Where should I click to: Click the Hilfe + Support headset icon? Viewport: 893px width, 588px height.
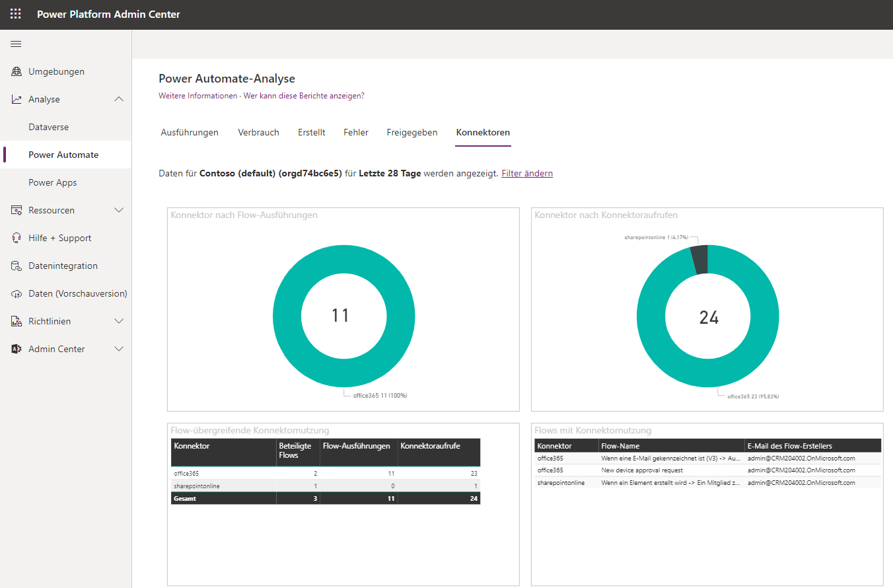[x=17, y=238]
